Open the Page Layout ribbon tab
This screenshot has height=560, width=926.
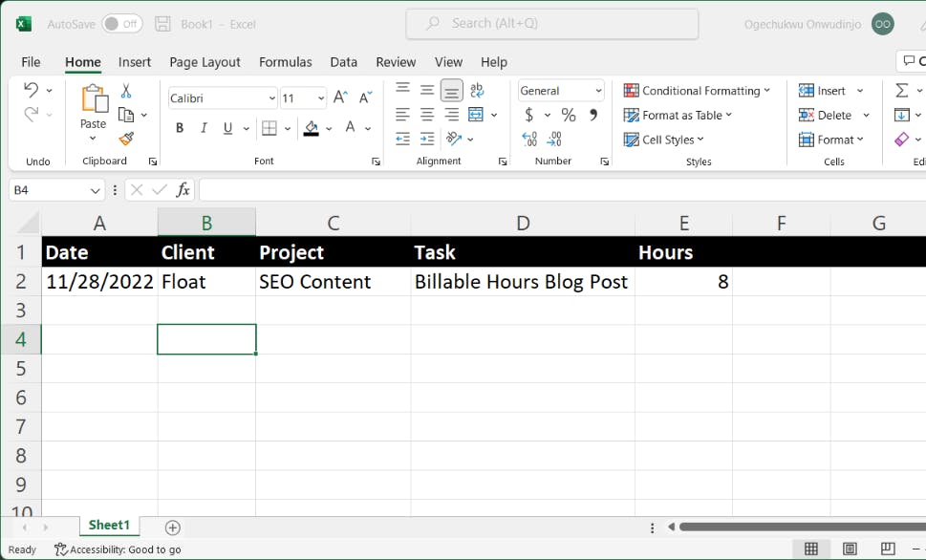click(205, 62)
